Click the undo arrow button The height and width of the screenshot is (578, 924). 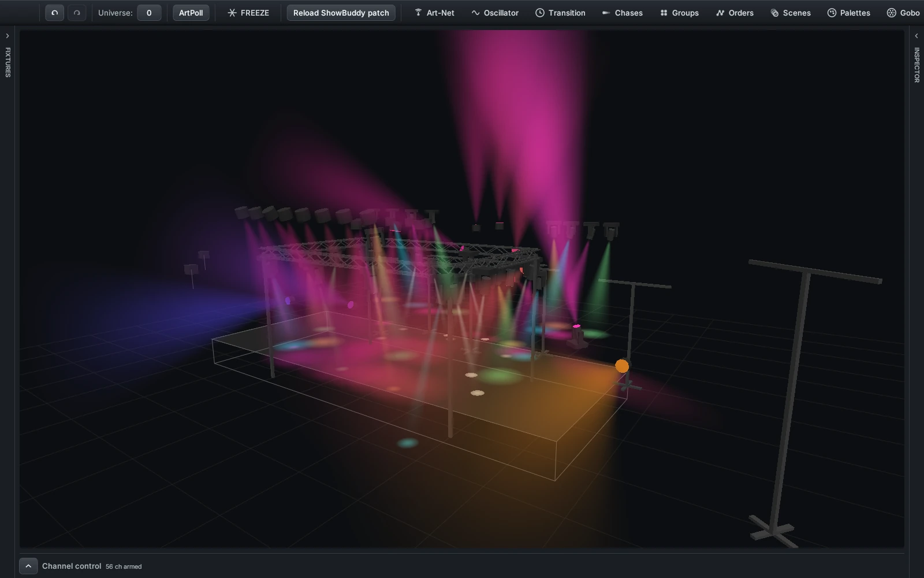(55, 13)
